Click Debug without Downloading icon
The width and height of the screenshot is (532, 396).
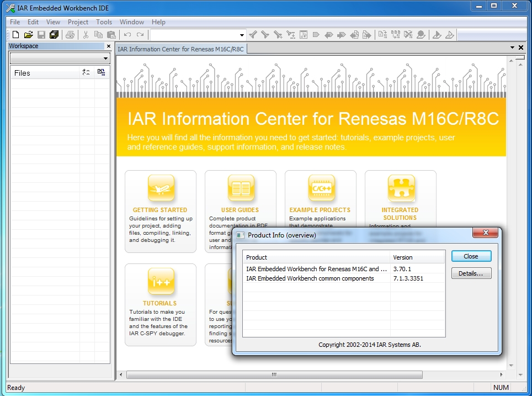450,35
